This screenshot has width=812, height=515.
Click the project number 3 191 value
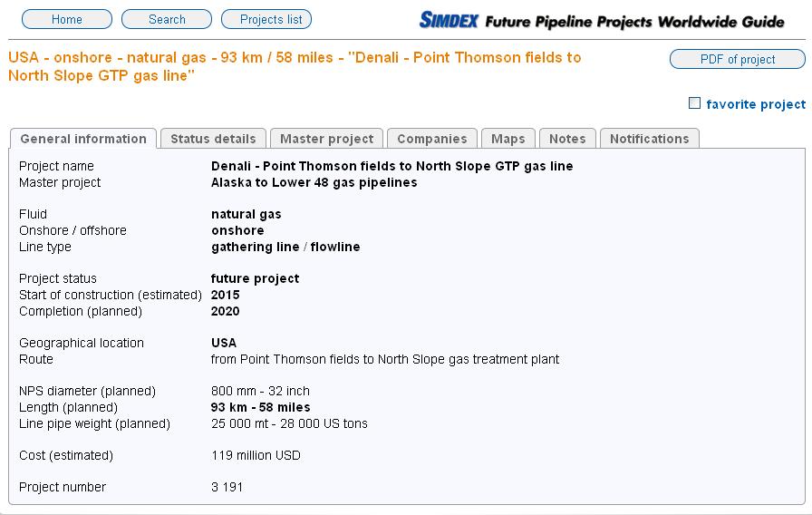click(x=227, y=487)
